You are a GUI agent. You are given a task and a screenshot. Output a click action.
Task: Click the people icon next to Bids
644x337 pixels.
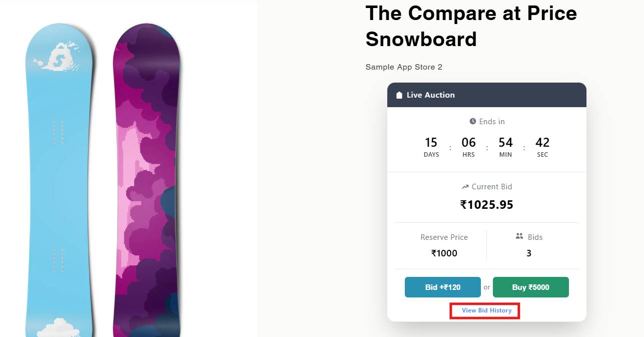(519, 236)
